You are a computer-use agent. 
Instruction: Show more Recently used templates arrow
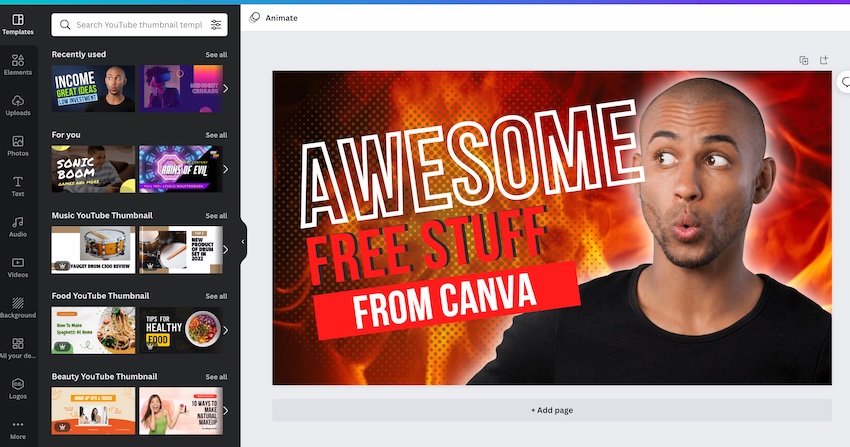click(226, 88)
